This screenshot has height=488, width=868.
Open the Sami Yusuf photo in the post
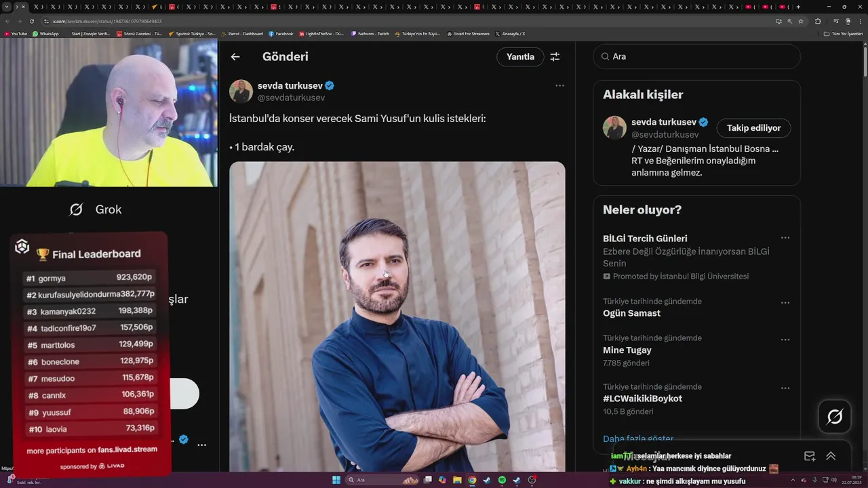pyautogui.click(x=397, y=316)
